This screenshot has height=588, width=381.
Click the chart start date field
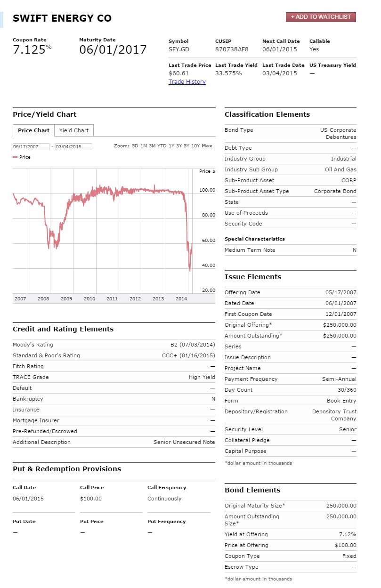tap(31, 146)
